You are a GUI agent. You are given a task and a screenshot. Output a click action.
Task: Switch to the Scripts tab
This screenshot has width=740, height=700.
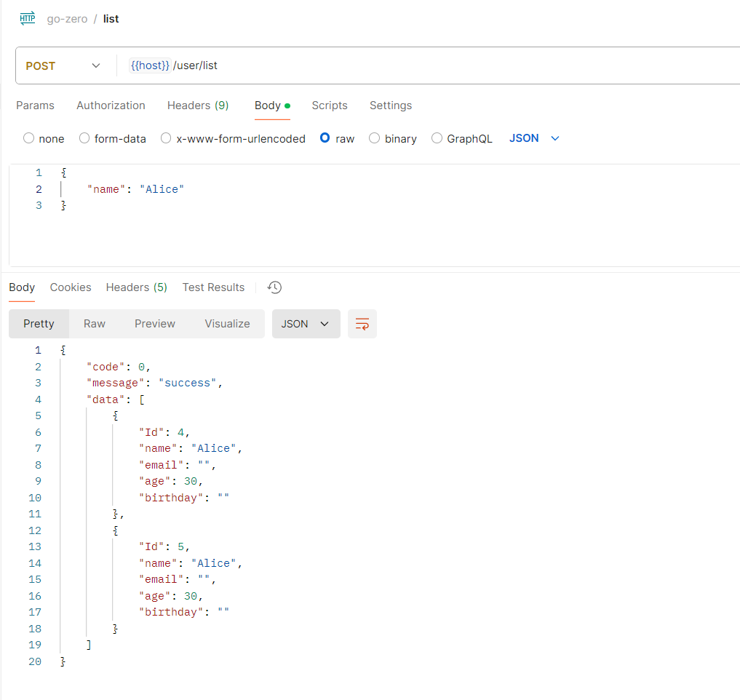pyautogui.click(x=330, y=106)
